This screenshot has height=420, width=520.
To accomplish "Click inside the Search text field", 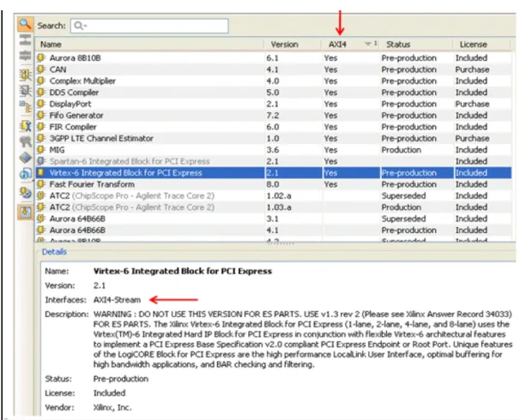I will [149, 26].
